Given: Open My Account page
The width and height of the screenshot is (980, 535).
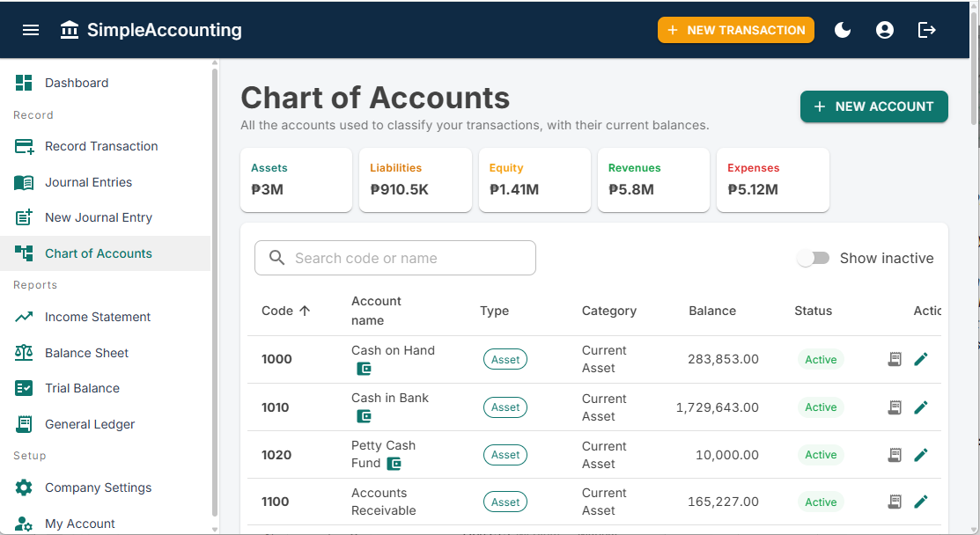Looking at the screenshot, I should tap(106, 524).
